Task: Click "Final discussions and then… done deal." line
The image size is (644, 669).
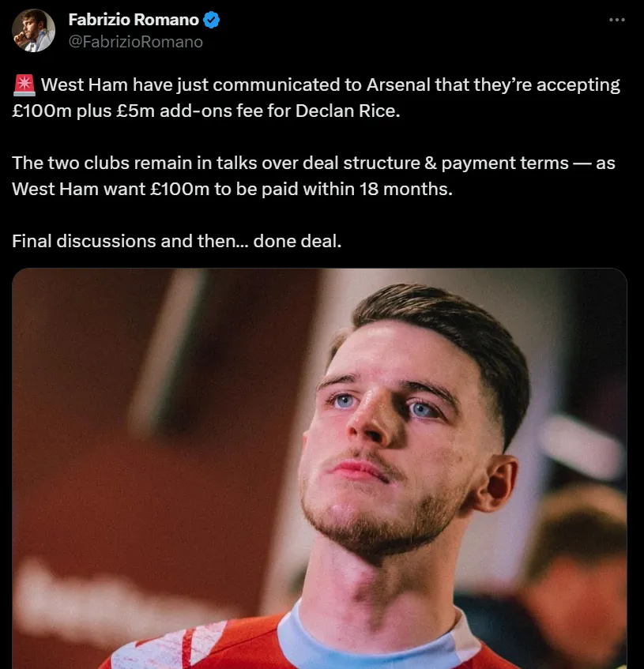Action: click(177, 241)
